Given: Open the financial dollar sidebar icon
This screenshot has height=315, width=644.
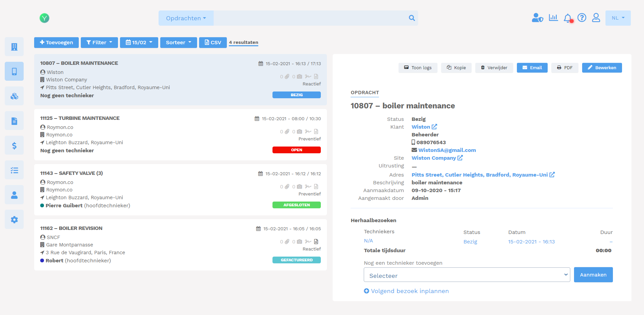Looking at the screenshot, I should (14, 145).
